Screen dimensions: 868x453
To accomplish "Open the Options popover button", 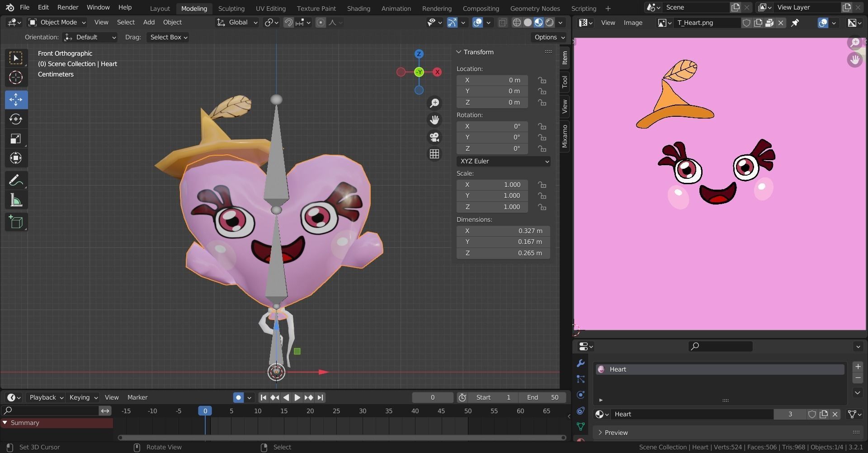I will (549, 37).
